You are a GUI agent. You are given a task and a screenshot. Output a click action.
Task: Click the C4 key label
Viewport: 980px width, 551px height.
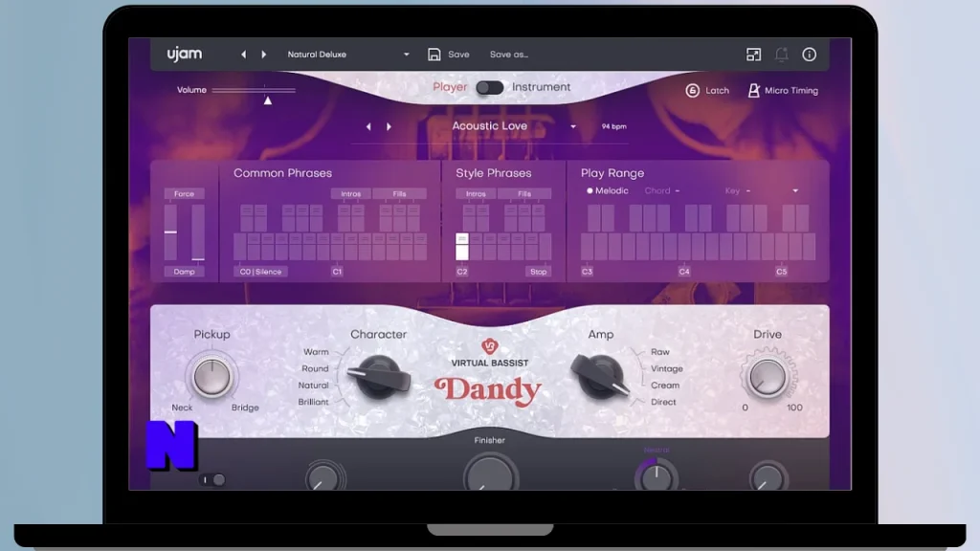coord(684,272)
